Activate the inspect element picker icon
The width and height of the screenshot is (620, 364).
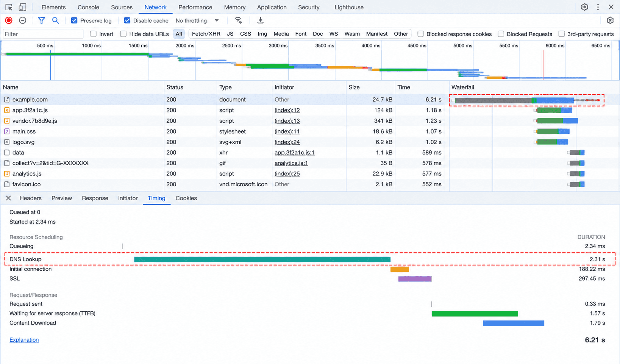9,7
